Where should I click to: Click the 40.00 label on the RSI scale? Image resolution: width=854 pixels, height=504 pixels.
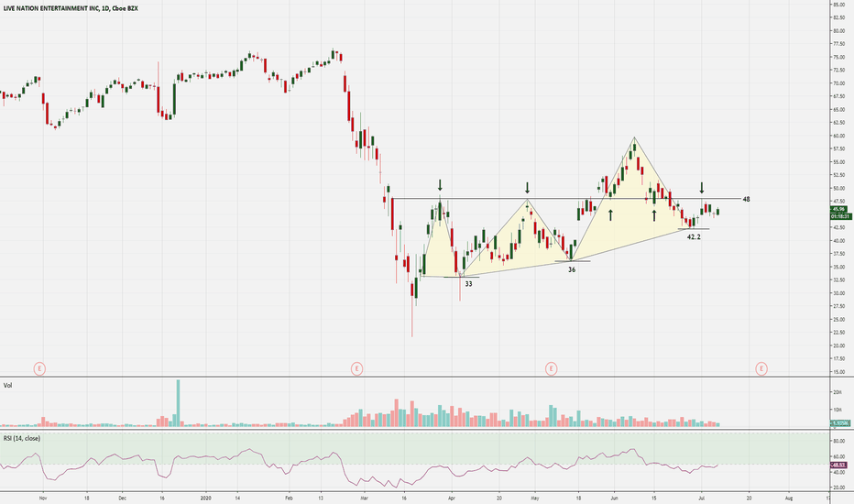[x=838, y=473]
